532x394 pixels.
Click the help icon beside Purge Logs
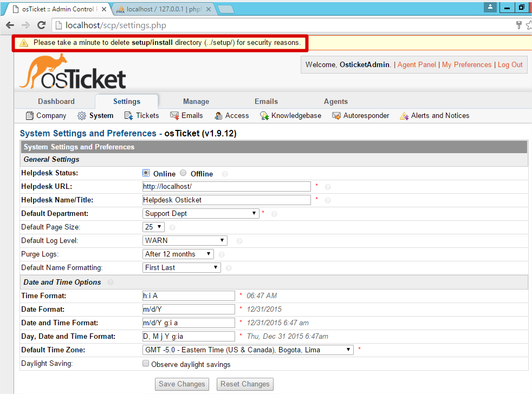click(x=222, y=254)
